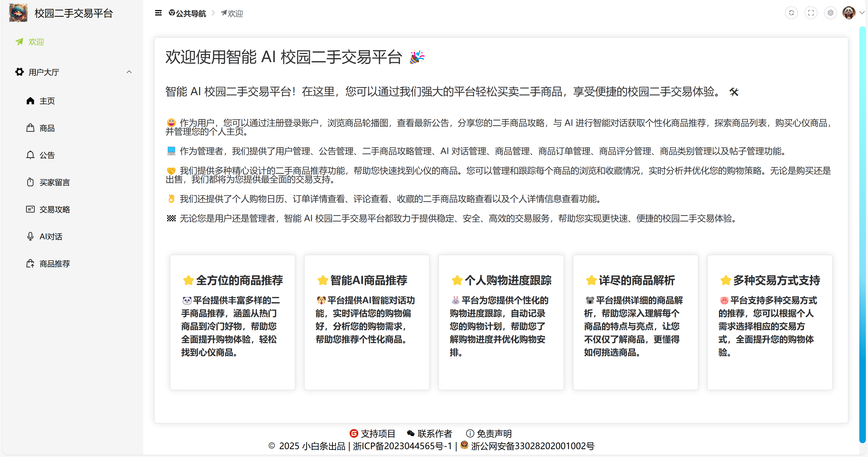Click the refresh page icon
Viewport: 868px width, 457px height.
click(x=791, y=13)
